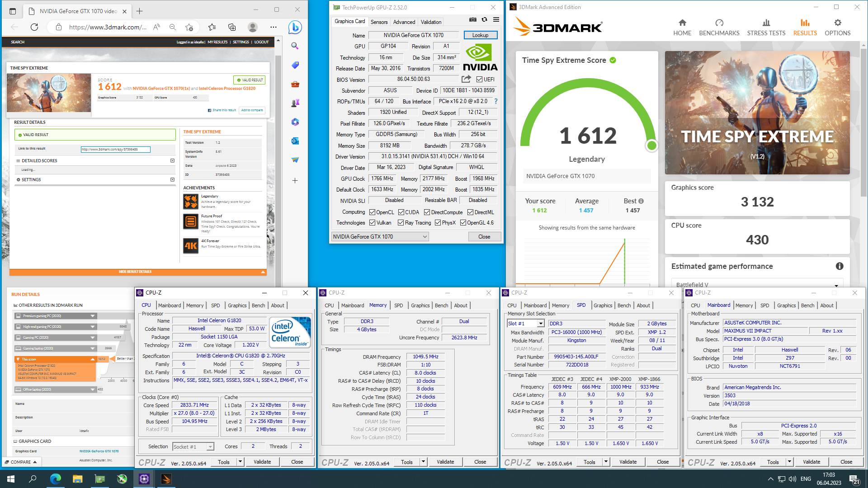Screen dimensions: 868x488
Task: Click the Time Spy Extreme thumbnail image in 3DMark
Action: click(x=757, y=113)
